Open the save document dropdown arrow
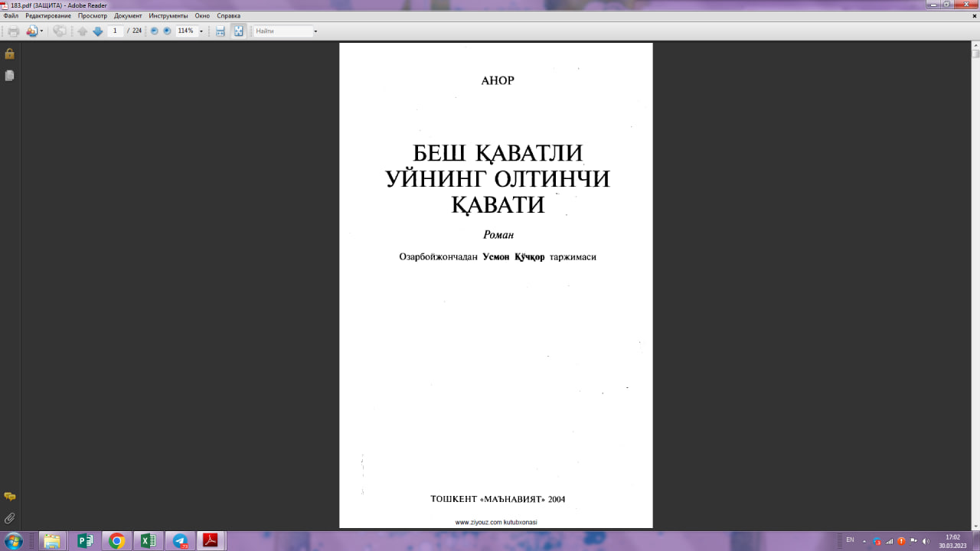The width and height of the screenshot is (980, 551). pyautogui.click(x=41, y=31)
